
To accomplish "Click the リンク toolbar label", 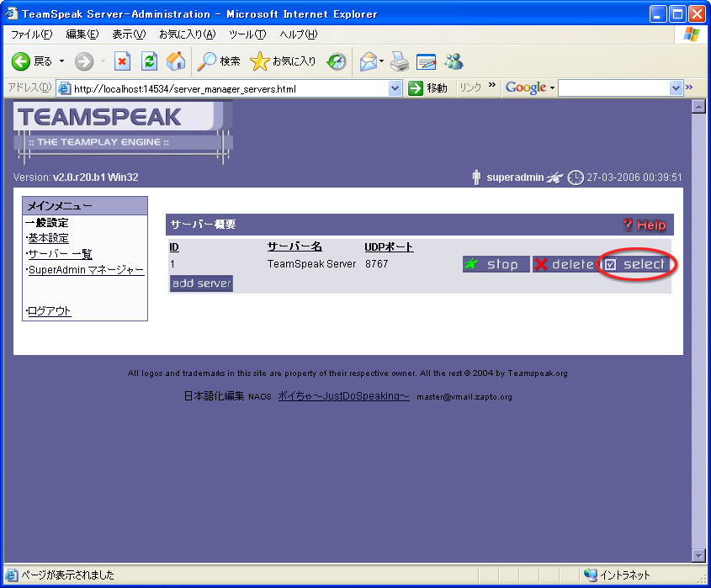I will click(x=470, y=87).
